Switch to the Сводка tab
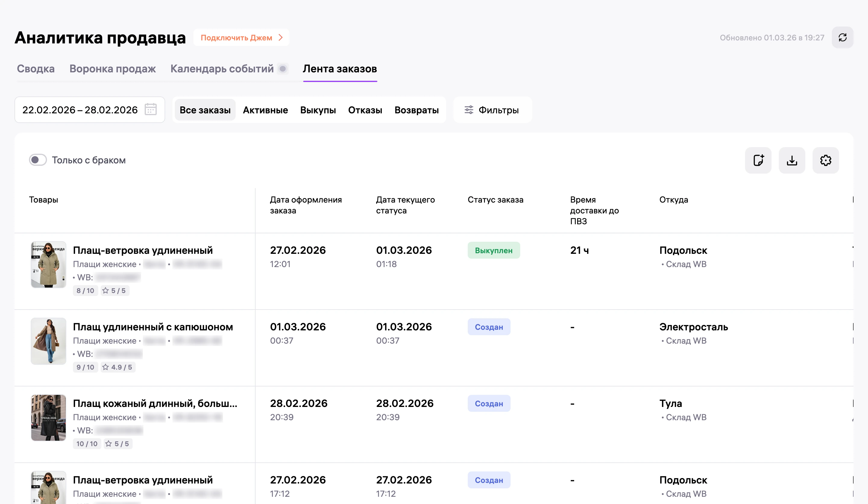The image size is (868, 504). pos(36,69)
